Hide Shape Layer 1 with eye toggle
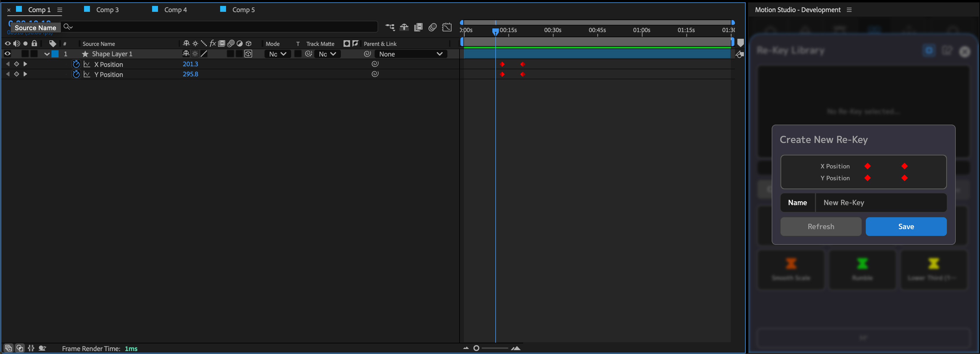The width and height of the screenshot is (980, 354). coord(7,54)
